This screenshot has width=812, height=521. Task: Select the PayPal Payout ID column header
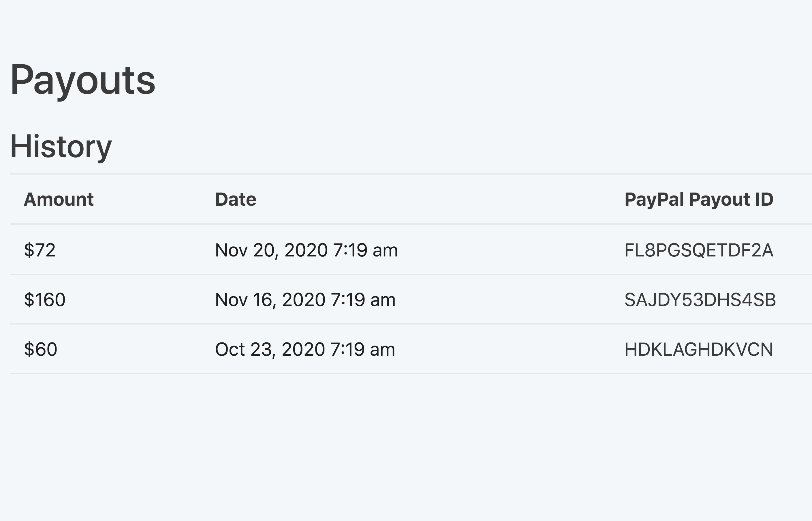(699, 199)
